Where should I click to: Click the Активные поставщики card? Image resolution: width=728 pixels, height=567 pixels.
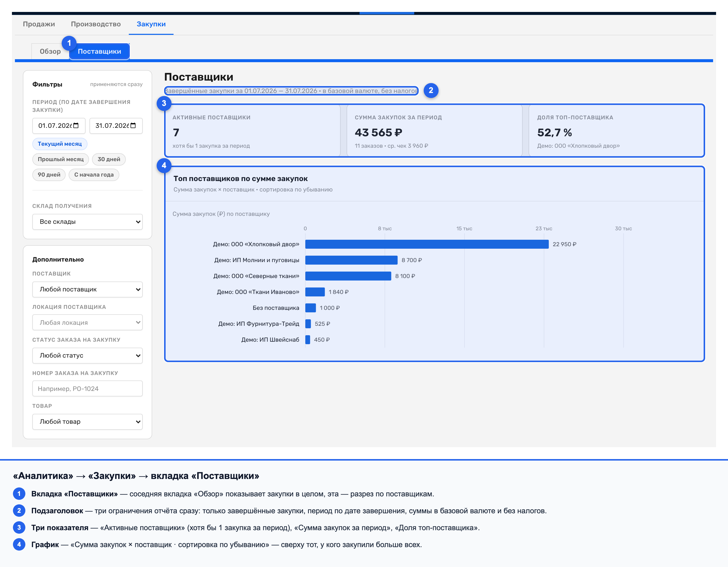(x=252, y=131)
